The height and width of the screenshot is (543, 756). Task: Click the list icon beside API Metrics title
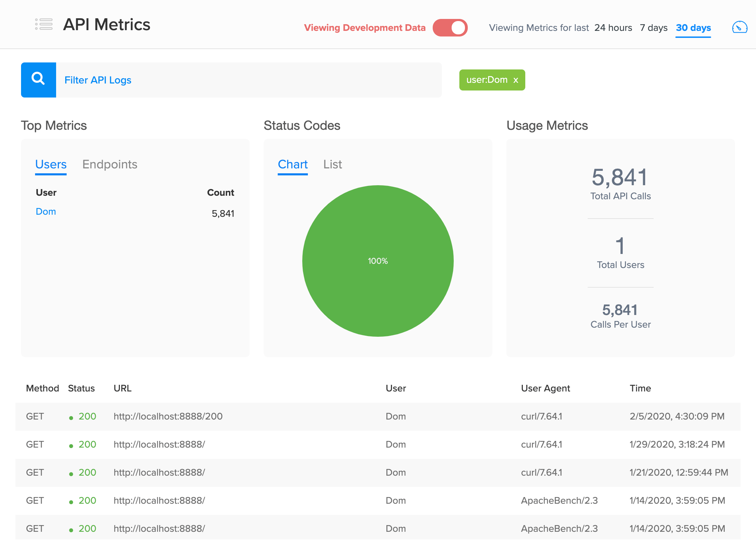click(x=43, y=24)
